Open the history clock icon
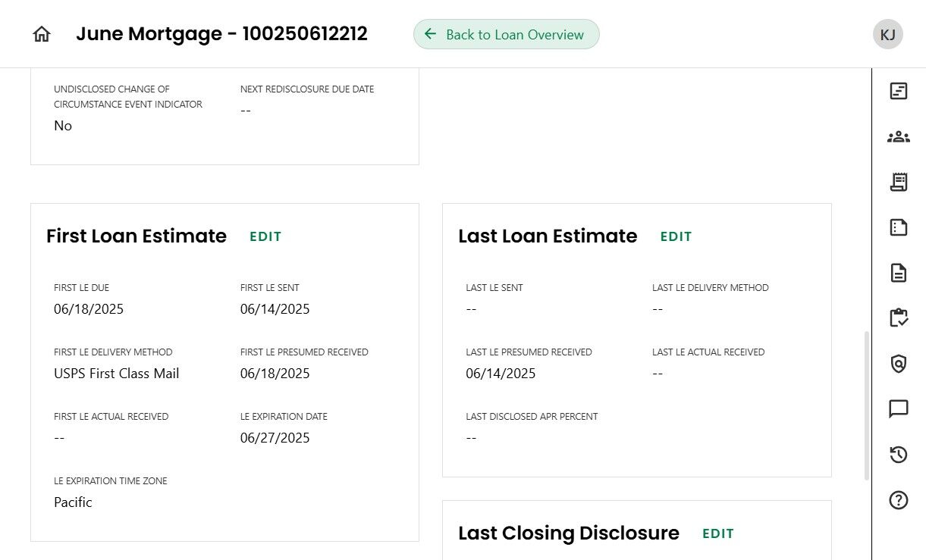The width and height of the screenshot is (926, 560). pos(898,455)
